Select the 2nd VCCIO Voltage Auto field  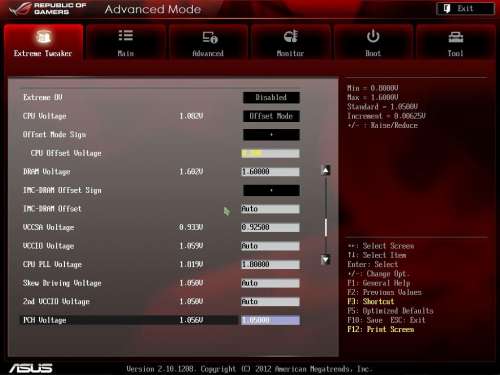[x=270, y=302]
